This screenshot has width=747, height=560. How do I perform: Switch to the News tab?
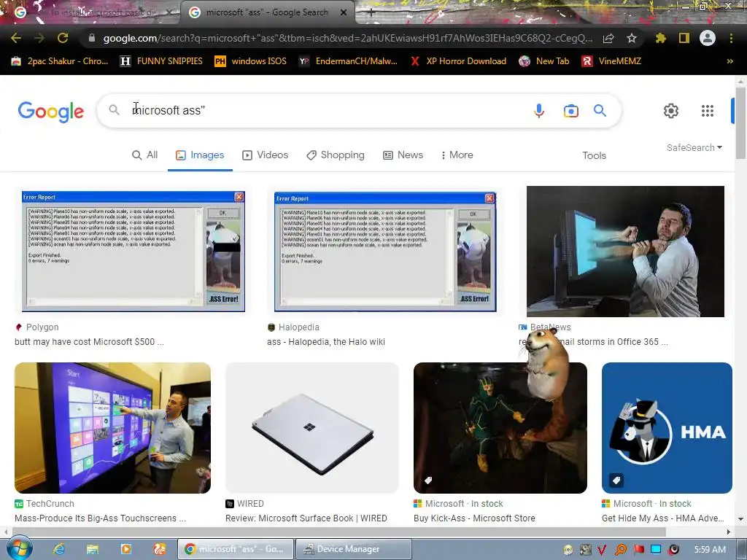[403, 155]
